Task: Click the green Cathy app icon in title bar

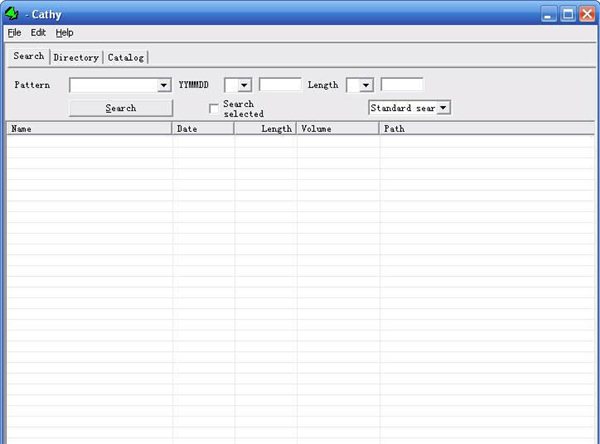Action: click(11, 14)
